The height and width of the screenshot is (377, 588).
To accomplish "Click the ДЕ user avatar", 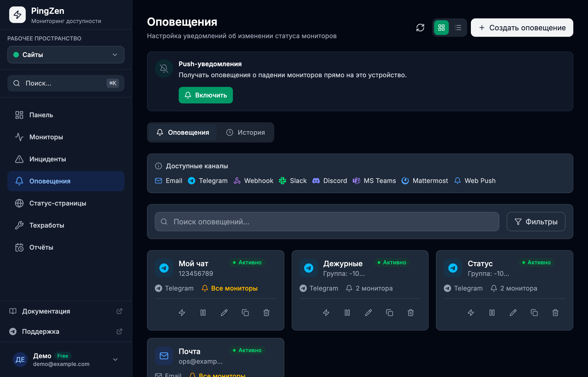I will [x=20, y=359].
